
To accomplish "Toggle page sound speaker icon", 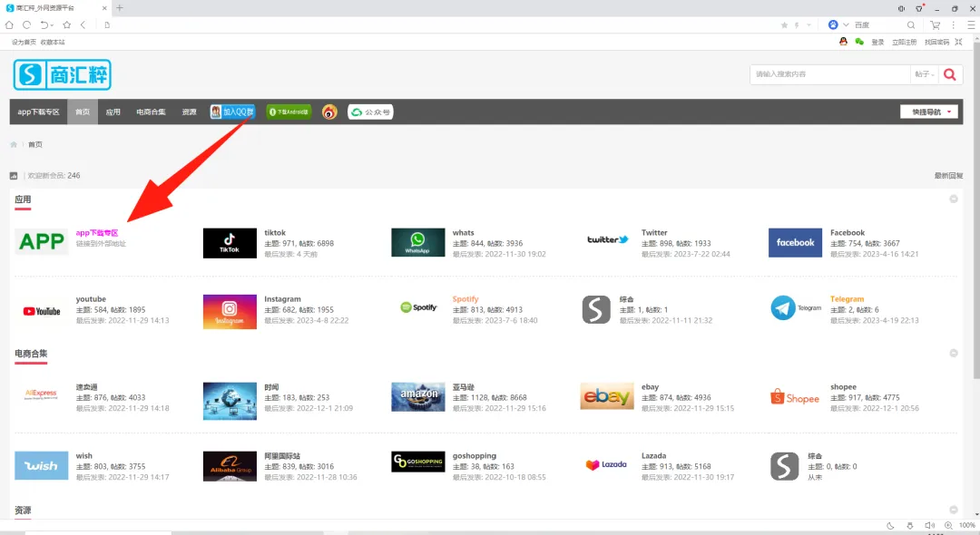I will (929, 526).
